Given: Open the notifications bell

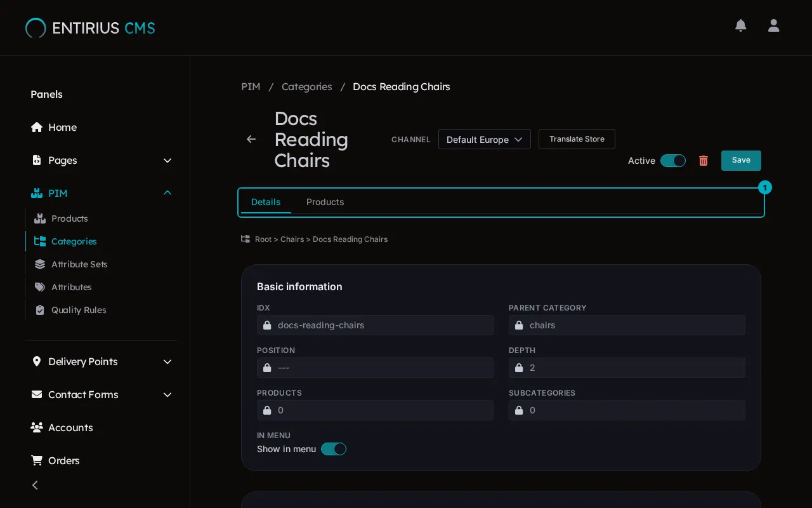Looking at the screenshot, I should coord(740,25).
